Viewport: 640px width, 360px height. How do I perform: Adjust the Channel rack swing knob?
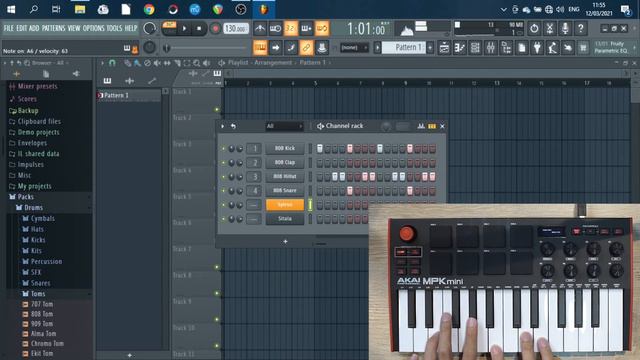point(385,126)
